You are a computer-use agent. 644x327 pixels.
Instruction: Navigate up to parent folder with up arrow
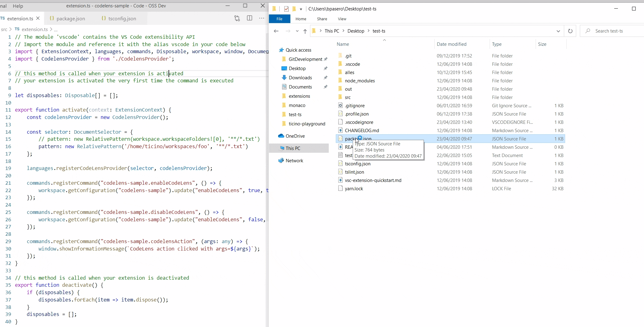305,31
